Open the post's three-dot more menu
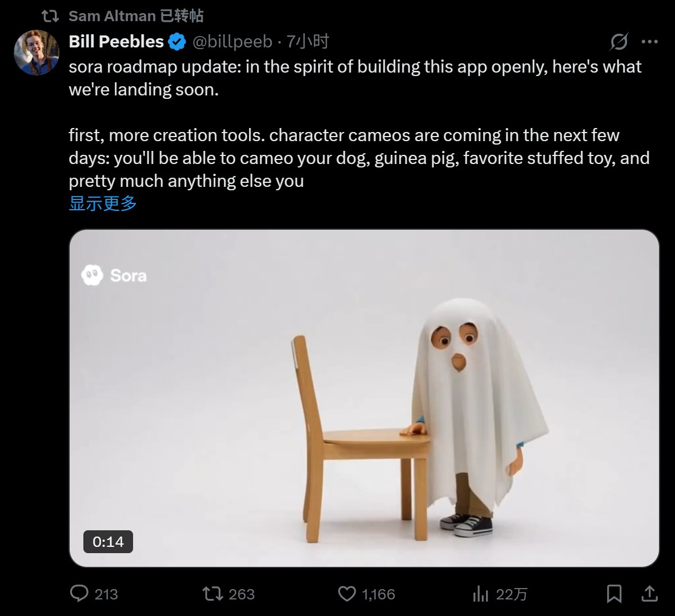The height and width of the screenshot is (616, 675). coord(650,42)
